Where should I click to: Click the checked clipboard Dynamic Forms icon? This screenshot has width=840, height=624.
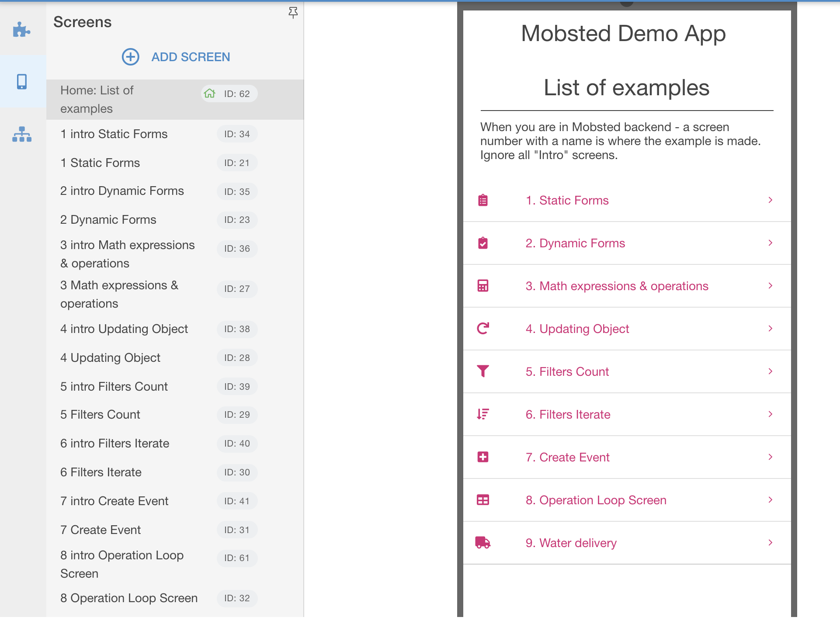click(483, 243)
